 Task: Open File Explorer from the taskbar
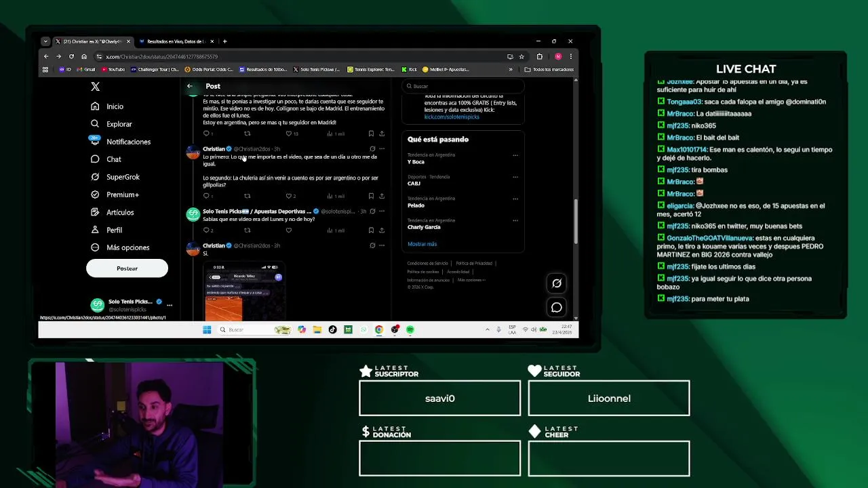click(317, 330)
